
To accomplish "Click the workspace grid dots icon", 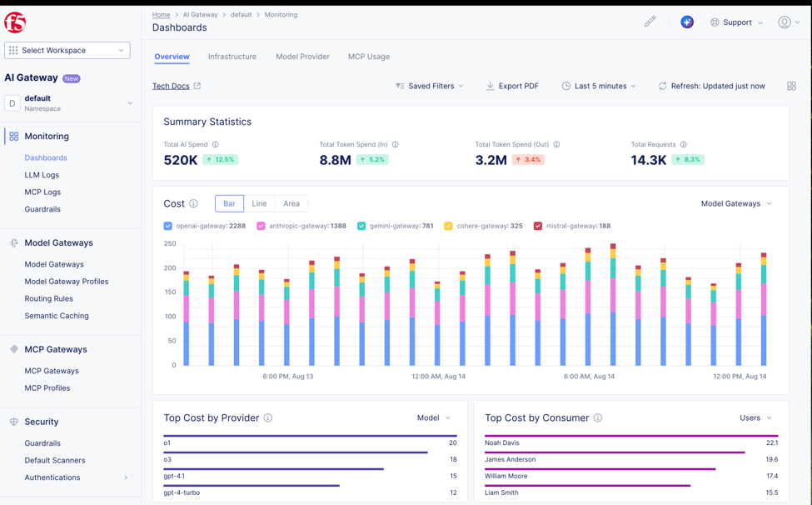I will [13, 50].
